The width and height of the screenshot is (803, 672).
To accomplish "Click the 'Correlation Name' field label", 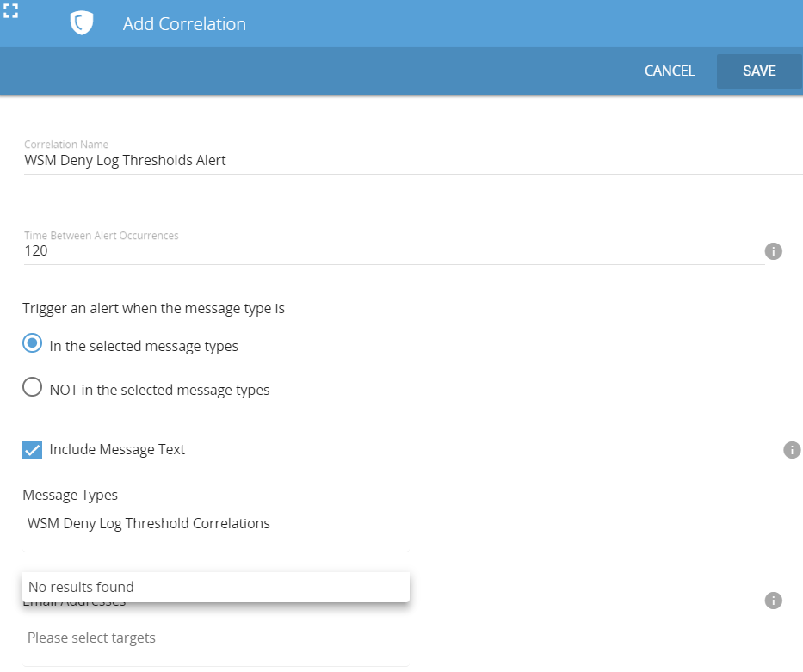I will (66, 145).
